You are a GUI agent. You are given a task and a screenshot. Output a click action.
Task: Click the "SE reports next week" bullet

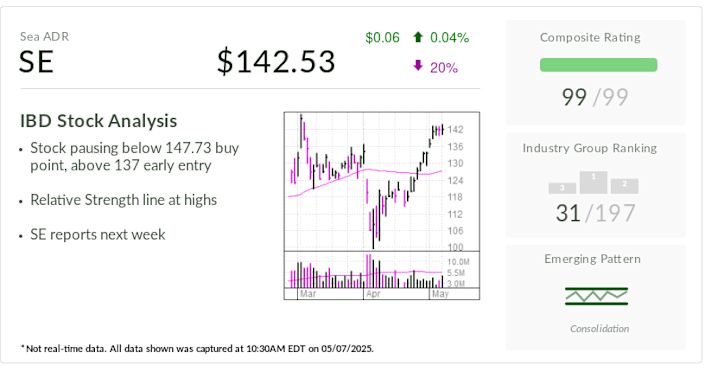tap(98, 234)
